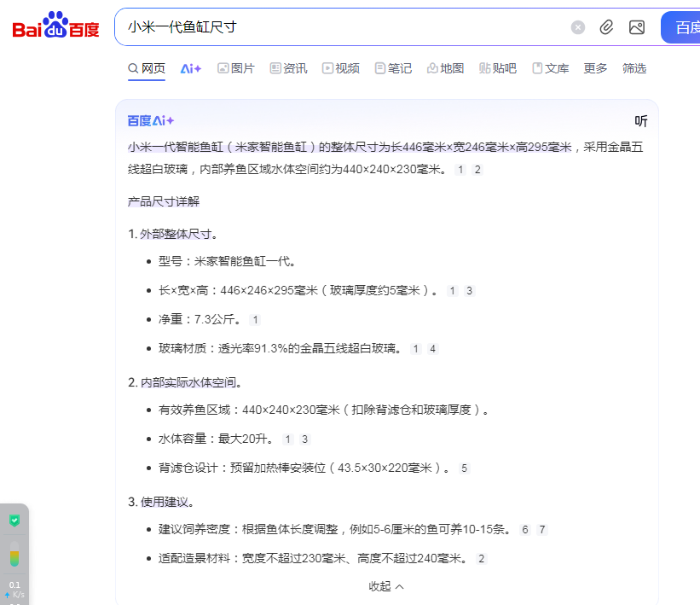Open the 地图 tab
Screen dimensions: 700x605
[x=446, y=68]
